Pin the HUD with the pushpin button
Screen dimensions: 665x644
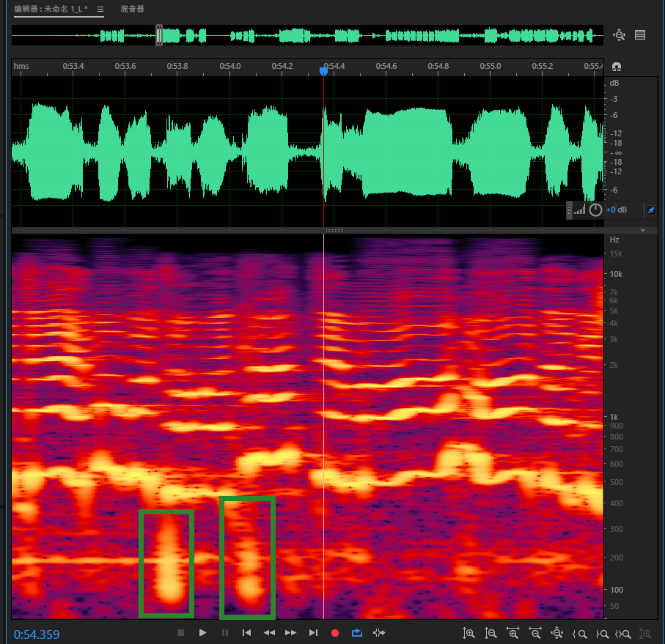coord(650,210)
